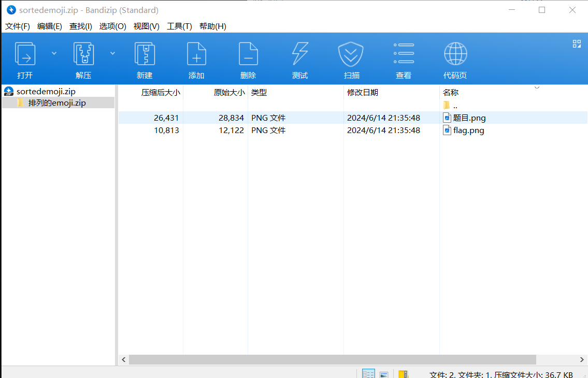Switch to thumbnail view in status bar

click(384, 374)
